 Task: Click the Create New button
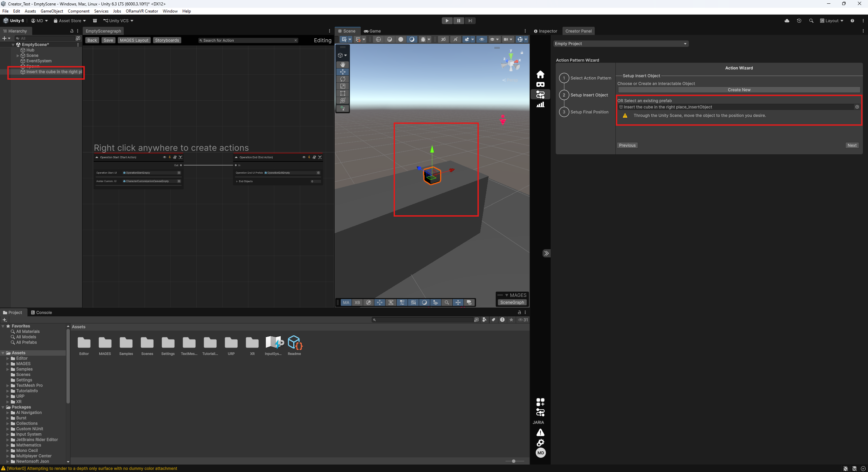click(x=739, y=90)
